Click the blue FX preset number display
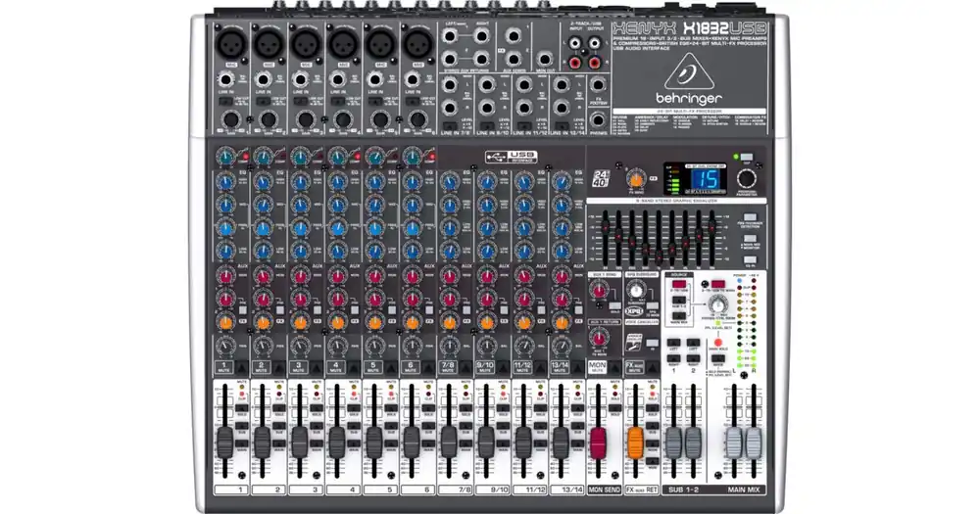 tap(708, 178)
